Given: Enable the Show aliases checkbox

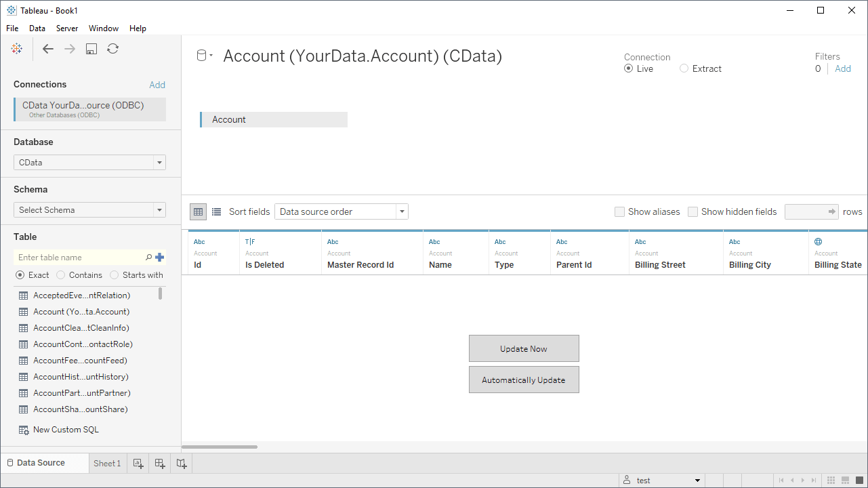Looking at the screenshot, I should point(619,211).
